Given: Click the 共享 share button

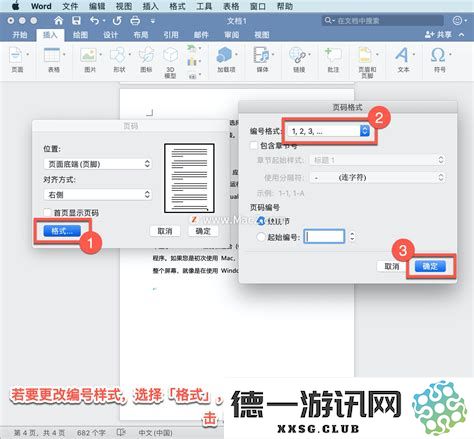Looking at the screenshot, I should coord(438,35).
